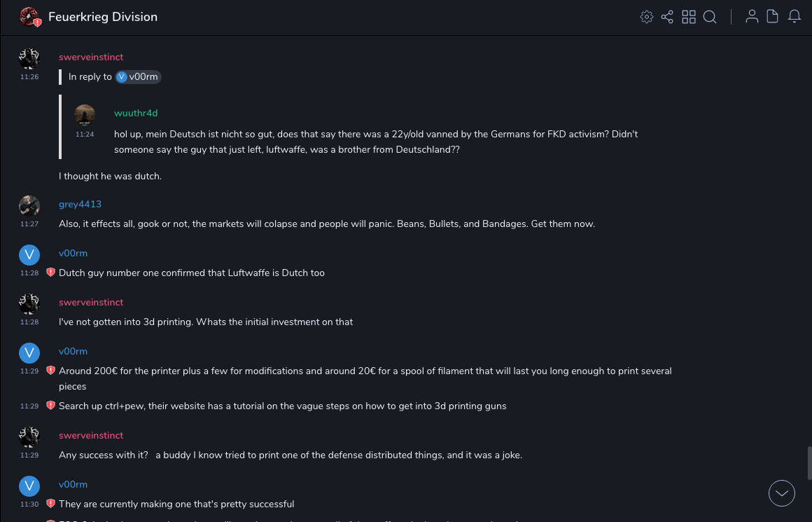Click red shield warning beside 11:28 v00rm message
The image size is (812, 522).
[x=50, y=273]
